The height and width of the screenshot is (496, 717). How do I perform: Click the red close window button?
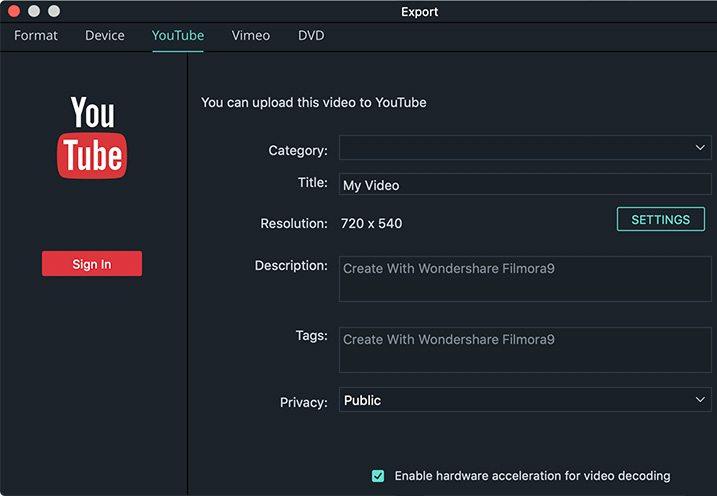click(x=14, y=11)
